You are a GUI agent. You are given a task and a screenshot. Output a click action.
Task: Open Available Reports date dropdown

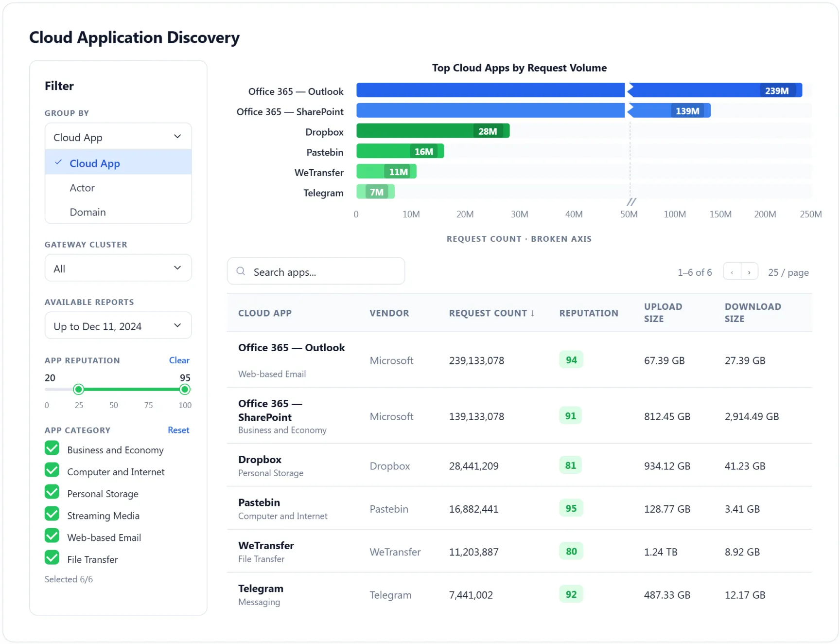coord(118,325)
